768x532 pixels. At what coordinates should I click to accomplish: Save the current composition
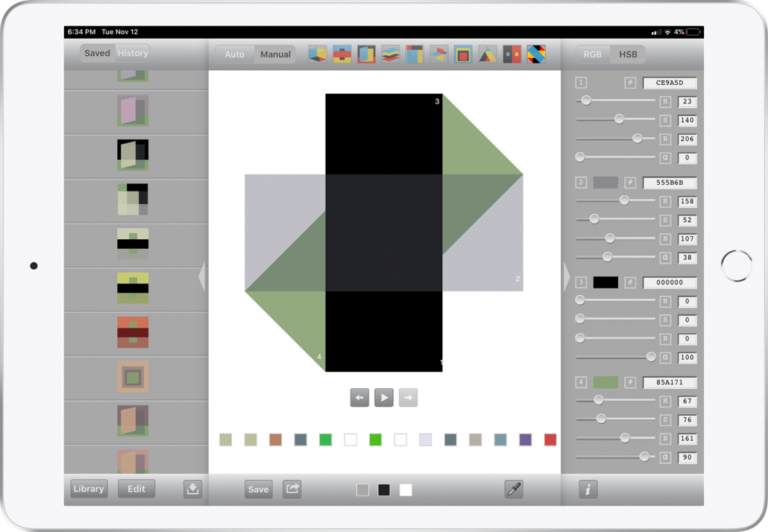click(x=258, y=489)
